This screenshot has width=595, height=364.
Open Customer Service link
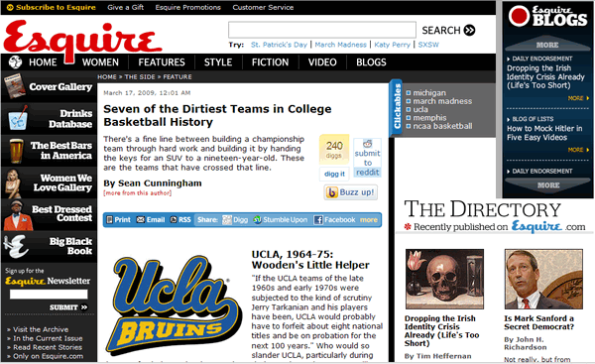click(263, 7)
